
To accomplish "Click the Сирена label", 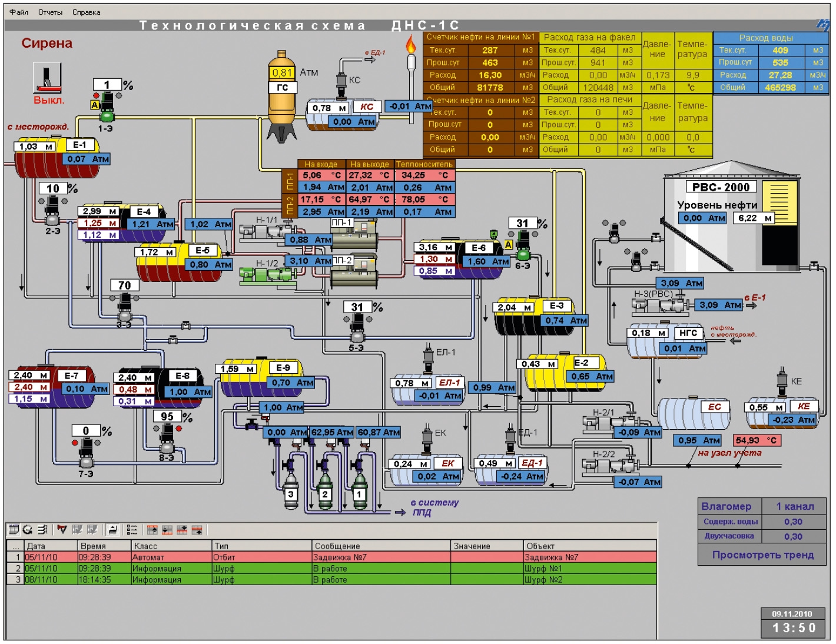I will (x=47, y=43).
